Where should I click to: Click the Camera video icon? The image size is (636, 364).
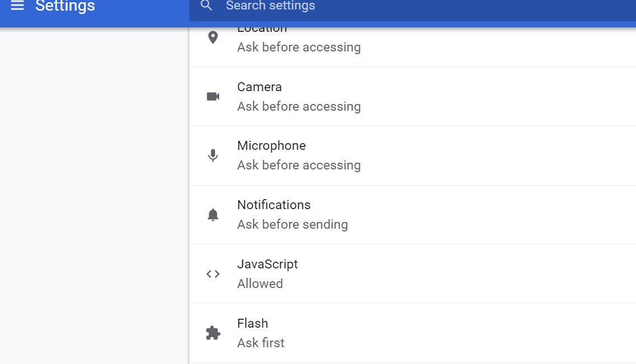[x=213, y=97]
